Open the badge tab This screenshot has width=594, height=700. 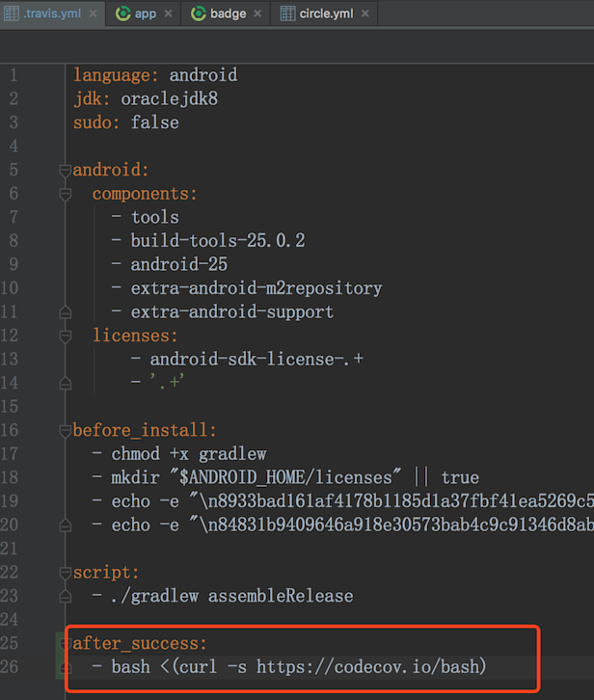[x=228, y=13]
